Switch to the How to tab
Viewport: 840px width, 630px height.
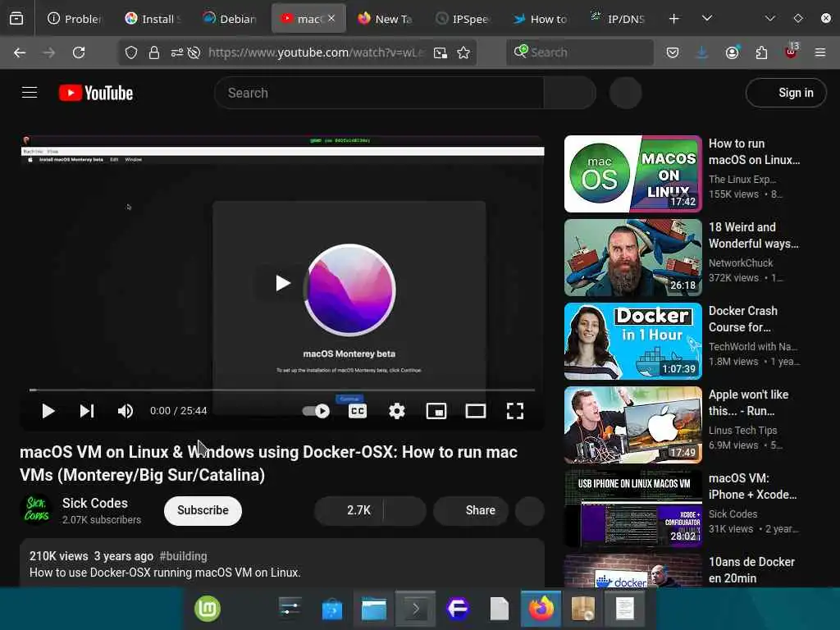[x=541, y=19]
